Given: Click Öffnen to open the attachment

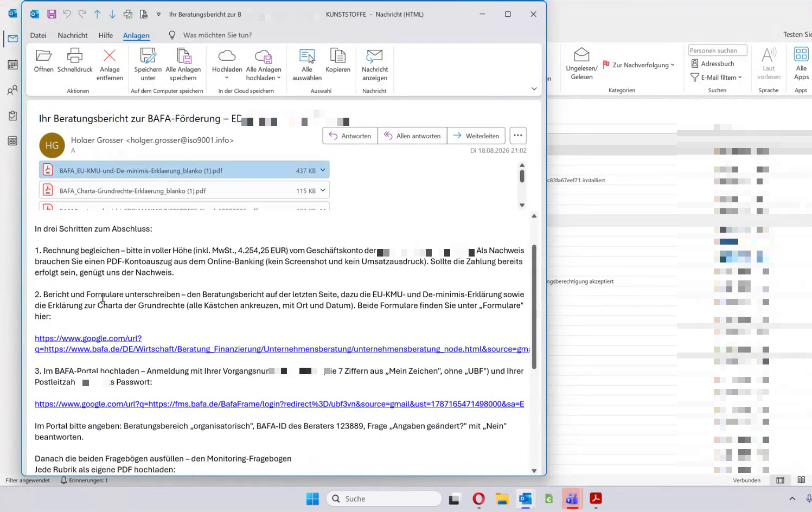Looking at the screenshot, I should click(43, 61).
